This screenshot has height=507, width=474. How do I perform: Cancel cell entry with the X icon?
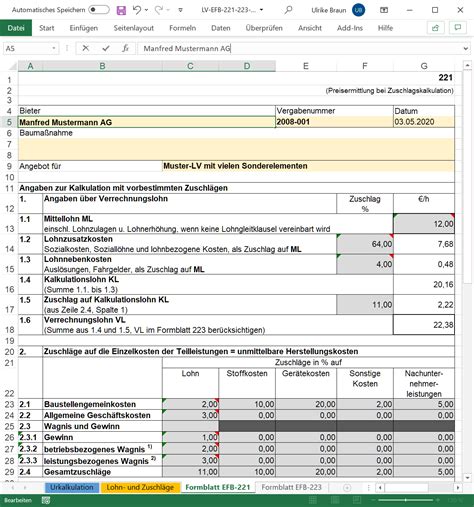coord(85,48)
